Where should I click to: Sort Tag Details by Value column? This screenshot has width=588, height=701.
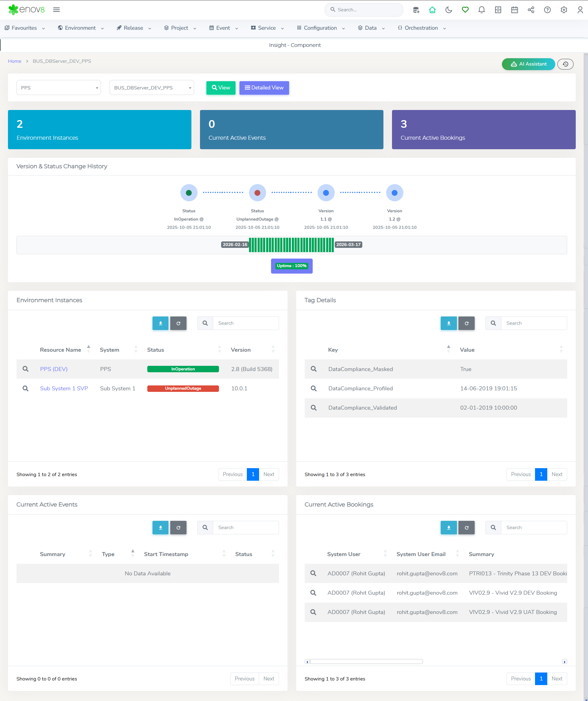467,350
